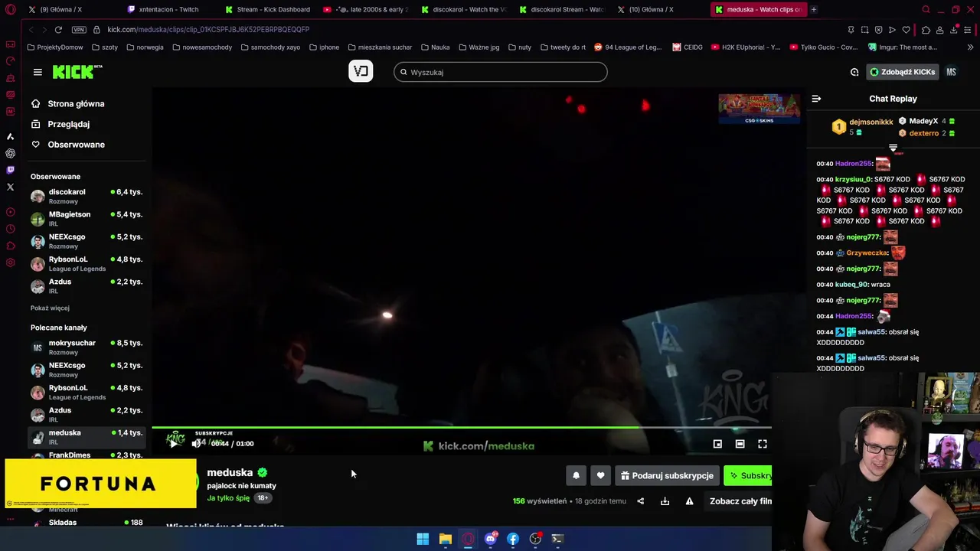Open browser tab search icon
The image size is (980, 551).
[926, 9]
